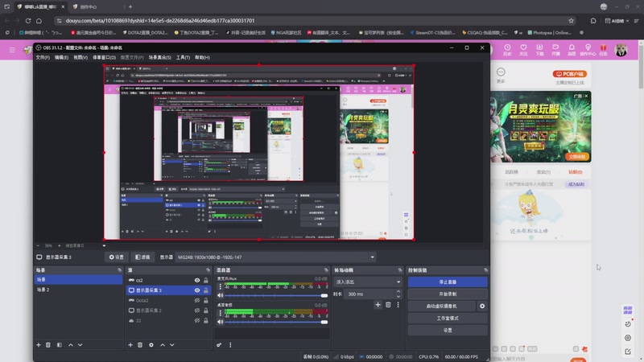Open options menu for the mic/Aux channel
Viewport: 644px width, 362px height.
(220, 286)
